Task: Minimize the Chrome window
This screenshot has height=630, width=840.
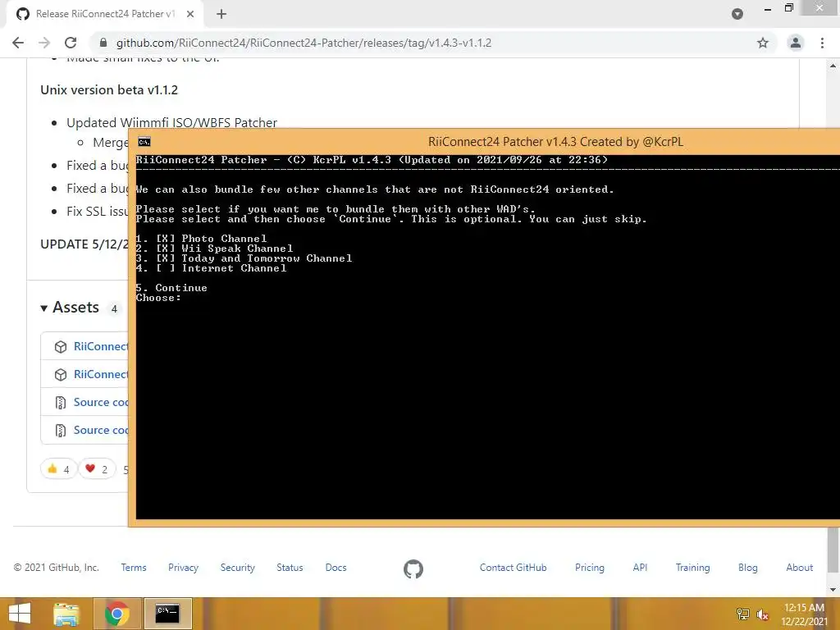Action: pyautogui.click(x=768, y=8)
